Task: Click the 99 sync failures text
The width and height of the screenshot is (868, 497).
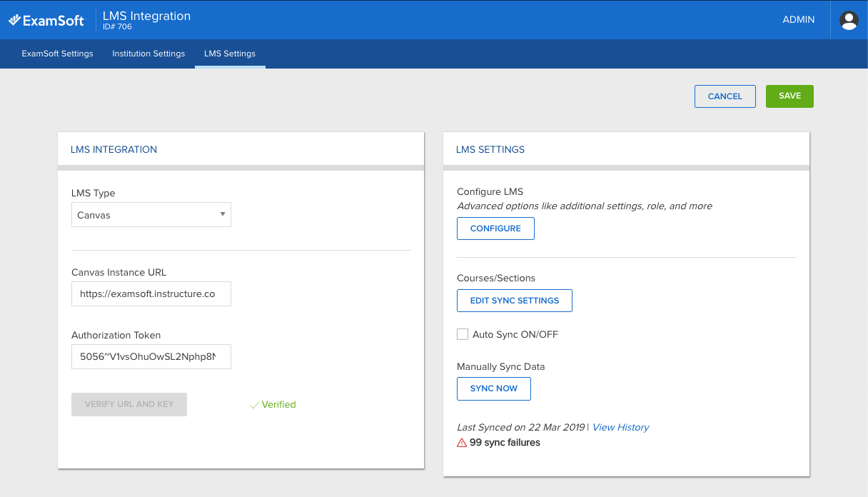Action: tap(505, 443)
